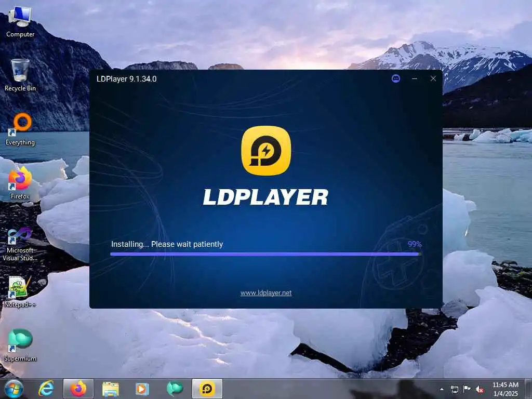Viewport: 532px width, 399px height.
Task: Open the taskbar clock showing 11:45 AM
Action: [506, 389]
